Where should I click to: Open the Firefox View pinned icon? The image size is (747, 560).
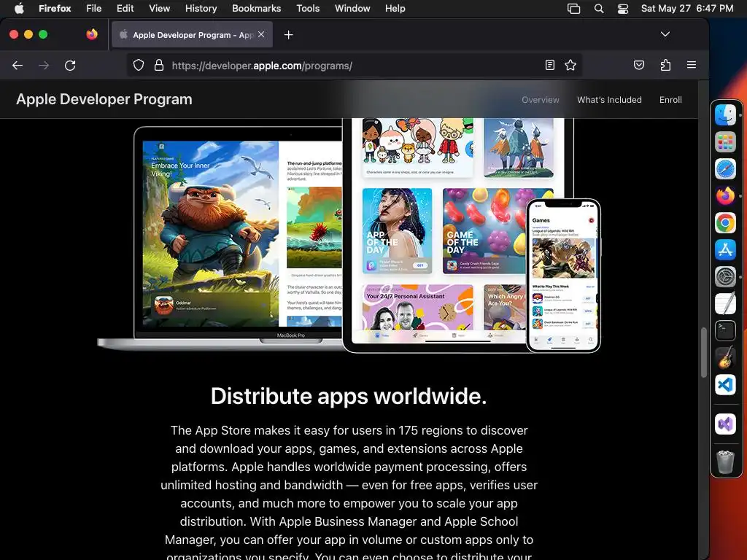coord(92,34)
